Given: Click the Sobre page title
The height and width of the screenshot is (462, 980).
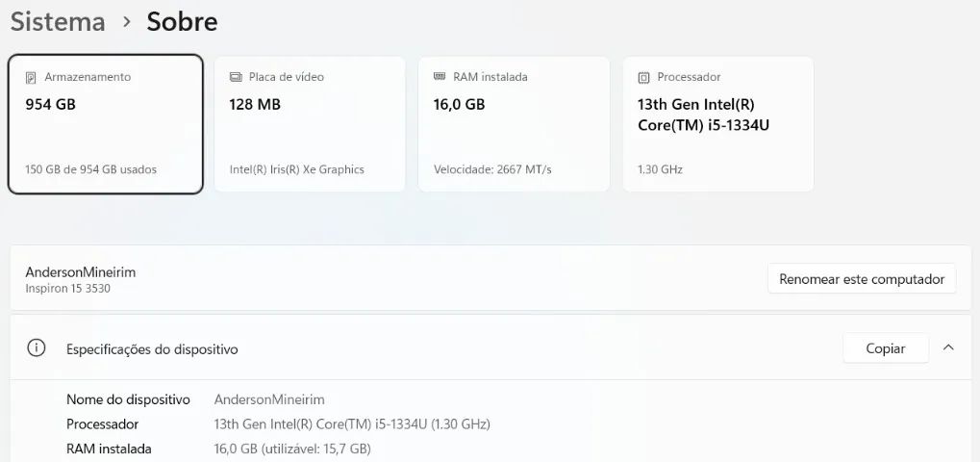Looking at the screenshot, I should point(182,22).
